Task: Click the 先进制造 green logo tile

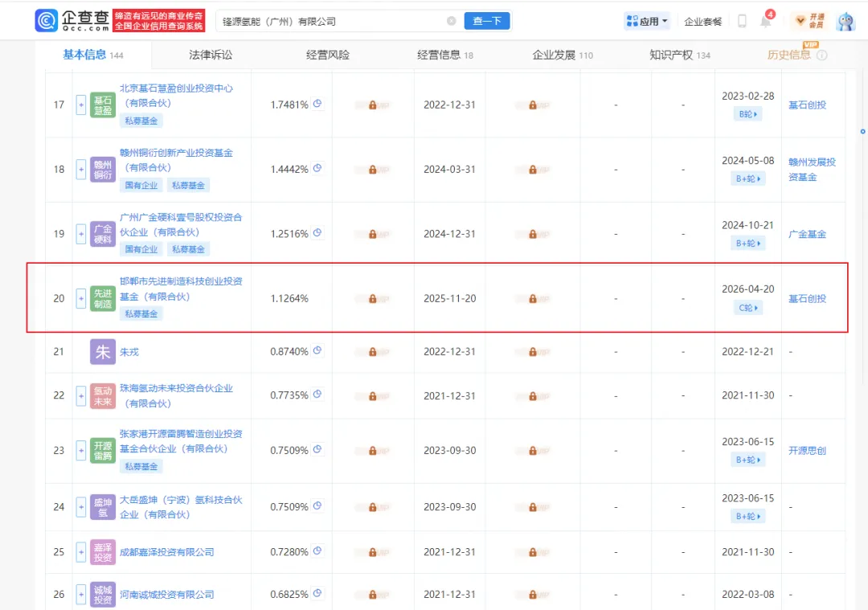Action: click(x=102, y=298)
